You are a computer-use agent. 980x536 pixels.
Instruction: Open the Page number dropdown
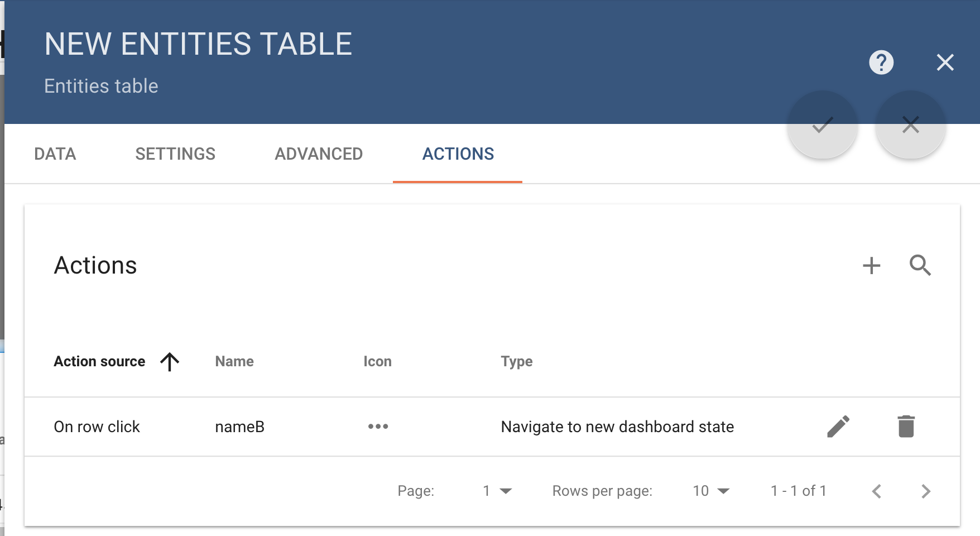point(497,491)
